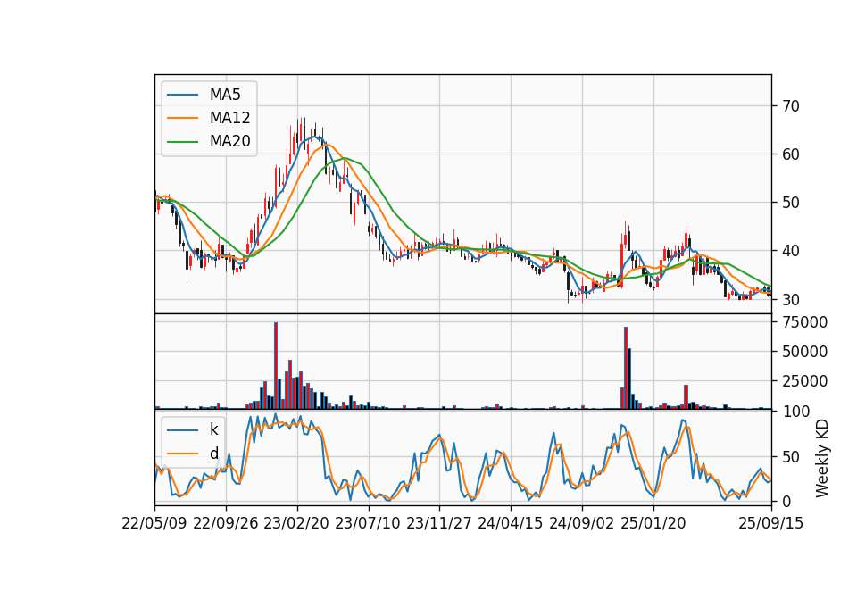Click the 24/04/15 date label

click(511, 523)
